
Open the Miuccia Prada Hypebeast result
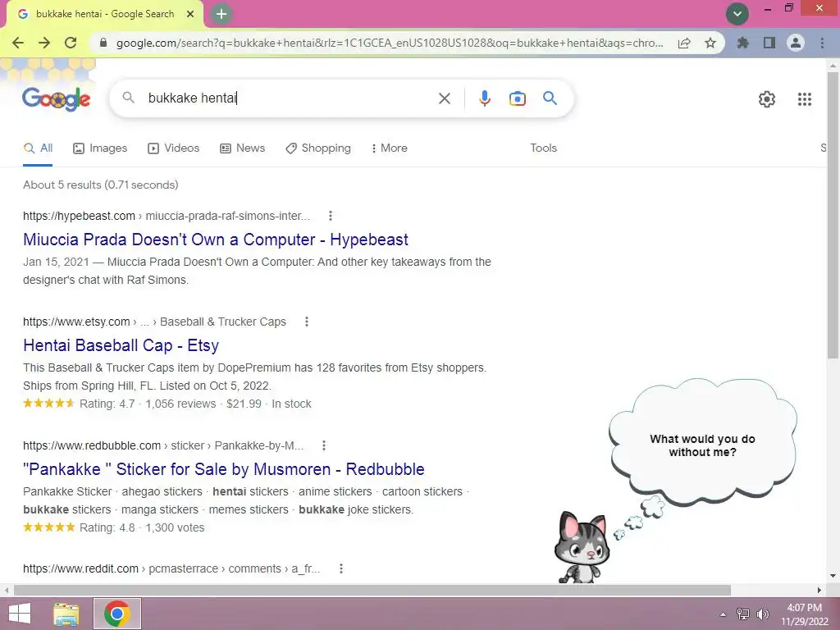(x=216, y=240)
